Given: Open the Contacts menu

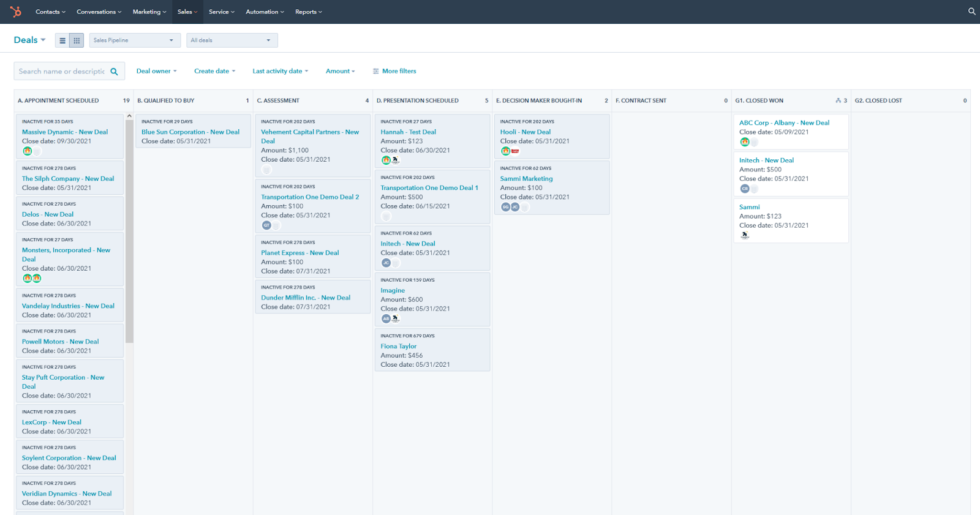Looking at the screenshot, I should tap(50, 12).
